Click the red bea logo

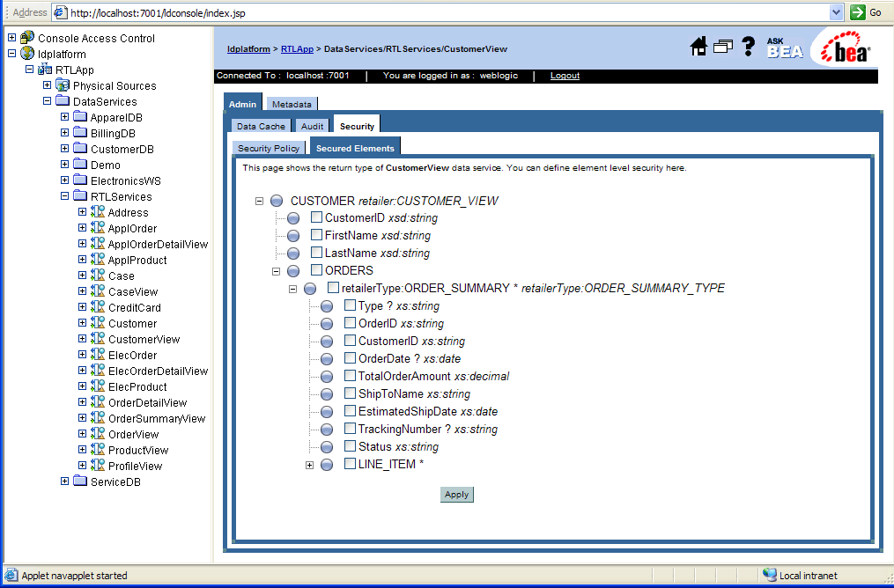click(x=846, y=48)
